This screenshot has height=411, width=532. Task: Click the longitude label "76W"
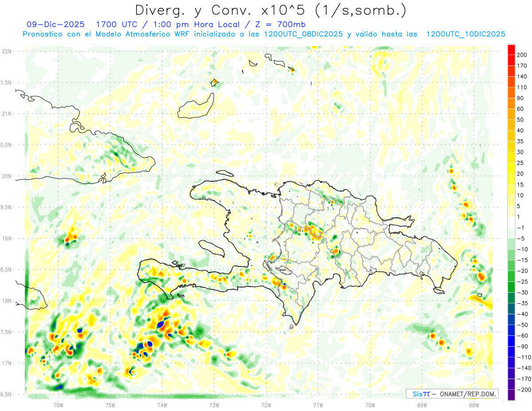tap(58, 405)
